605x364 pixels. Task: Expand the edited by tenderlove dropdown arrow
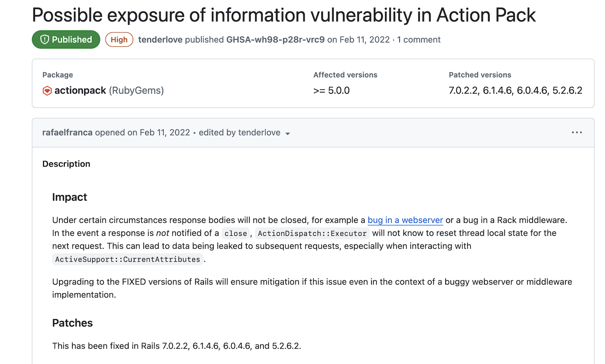(x=288, y=133)
